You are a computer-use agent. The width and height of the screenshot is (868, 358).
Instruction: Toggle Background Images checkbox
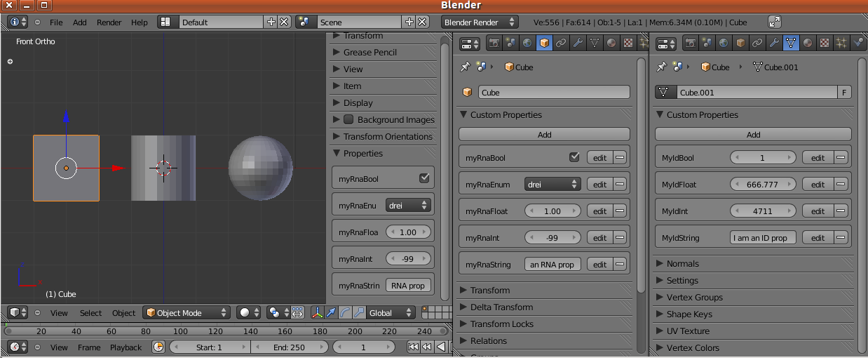[348, 119]
